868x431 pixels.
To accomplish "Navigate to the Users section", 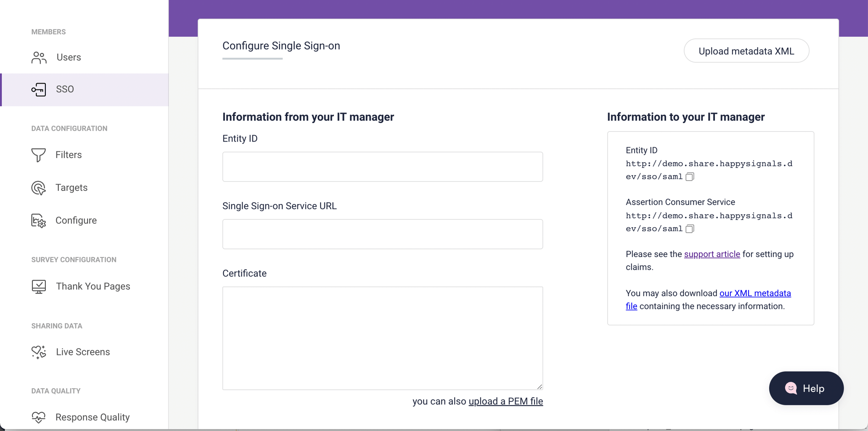I will [x=69, y=58].
